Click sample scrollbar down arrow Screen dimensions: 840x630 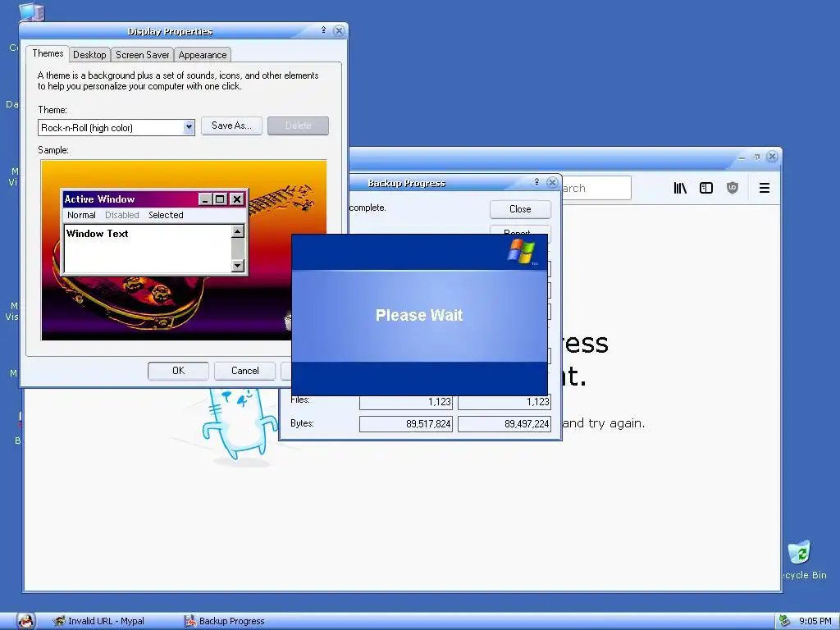click(x=237, y=265)
